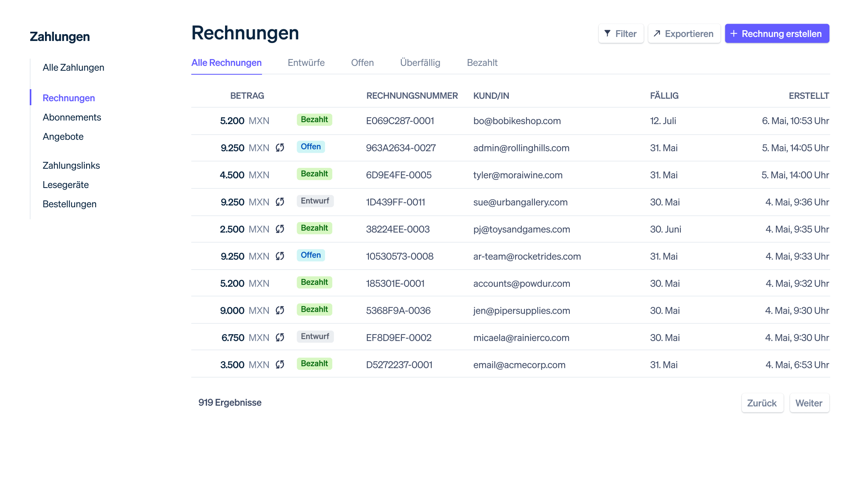Click the plus icon in Rechnung erstellen
Image resolution: width=868 pixels, height=478 pixels.
point(734,33)
